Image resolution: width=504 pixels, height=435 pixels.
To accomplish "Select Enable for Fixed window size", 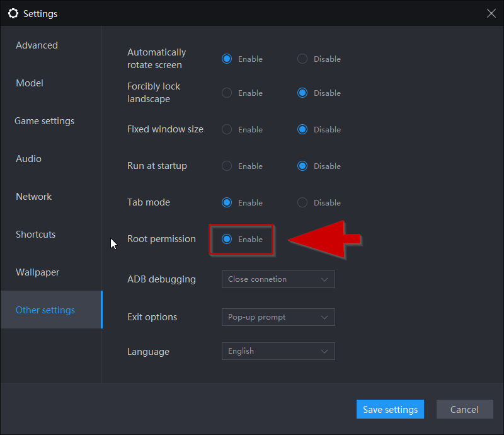I will tap(227, 129).
